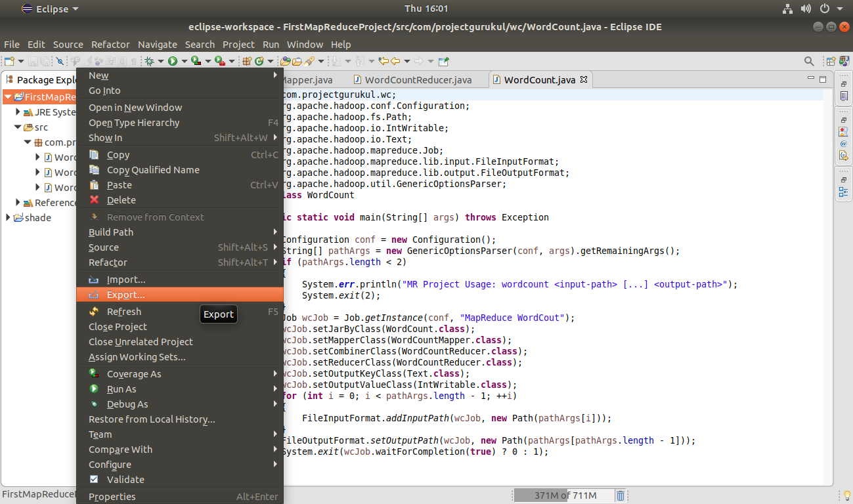Expand the Referenced Libraries node
The height and width of the screenshot is (504, 853).
[18, 202]
